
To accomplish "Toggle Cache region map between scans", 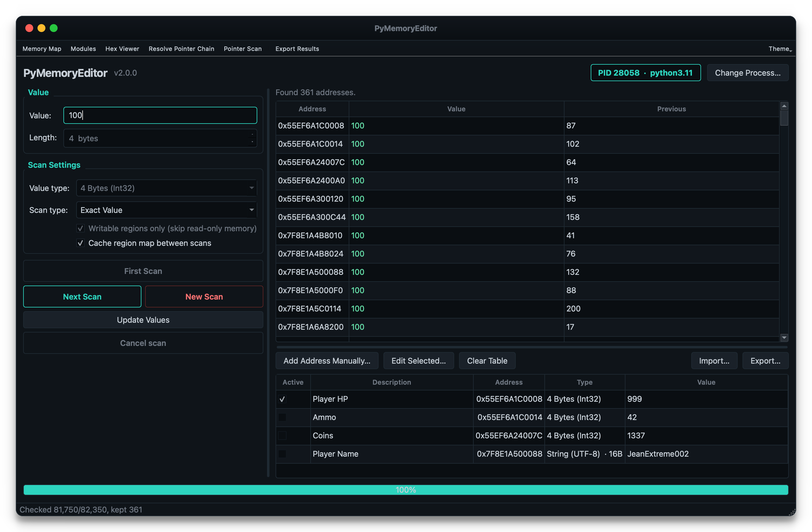I will 80,243.
